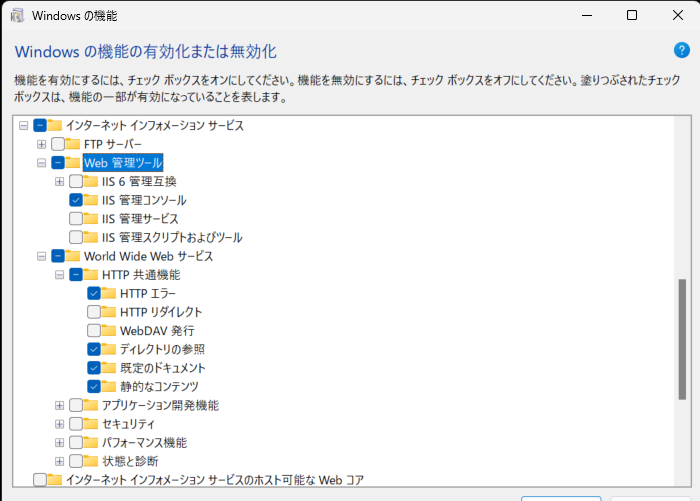The height and width of the screenshot is (501, 700).
Task: Click folder icon beside IIS 6 管理互換
Action: (90, 181)
